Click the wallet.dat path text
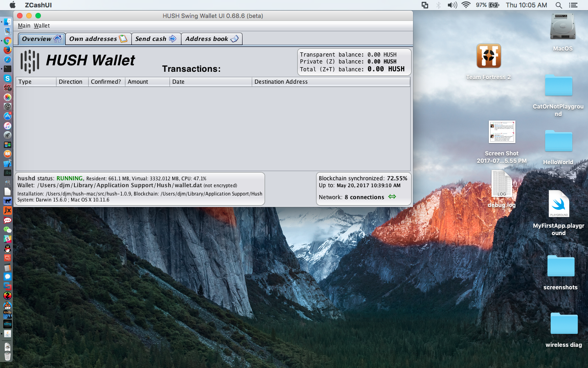 click(x=119, y=185)
